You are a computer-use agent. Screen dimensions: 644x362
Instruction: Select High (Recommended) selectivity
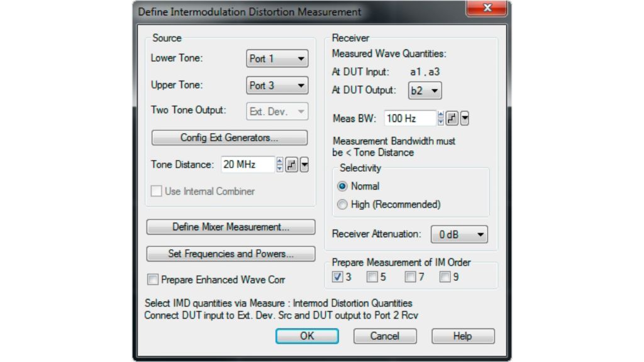[342, 204]
